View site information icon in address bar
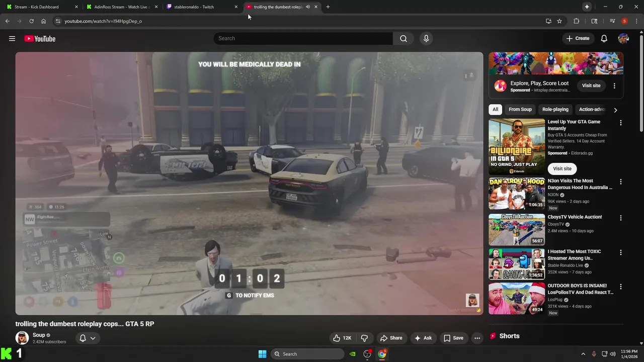Screen dimensions: 644x362 pos(58,21)
